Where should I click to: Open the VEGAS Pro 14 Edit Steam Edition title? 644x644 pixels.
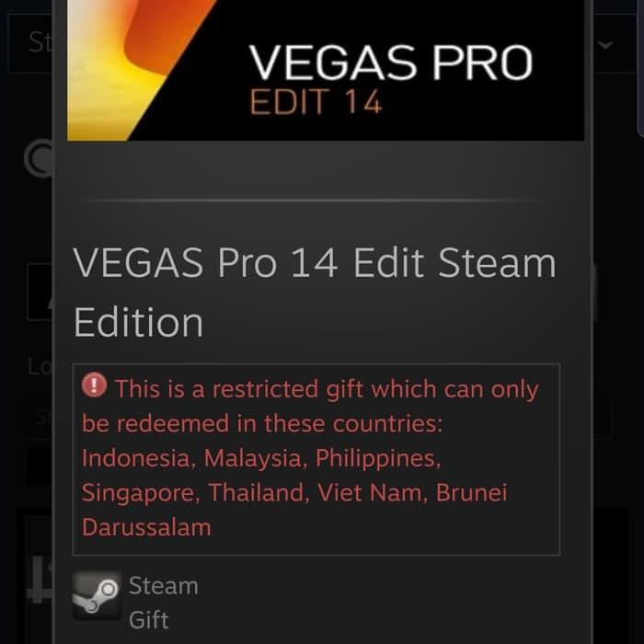(315, 292)
